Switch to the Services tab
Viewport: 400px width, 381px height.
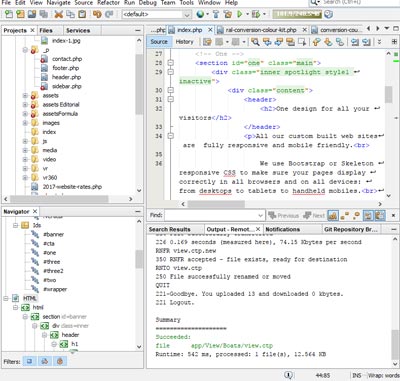click(78, 30)
